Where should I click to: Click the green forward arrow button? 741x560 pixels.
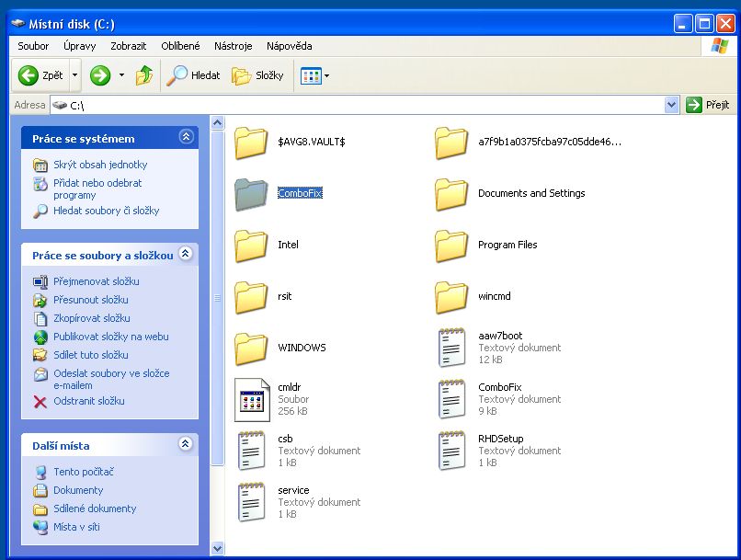[100, 75]
